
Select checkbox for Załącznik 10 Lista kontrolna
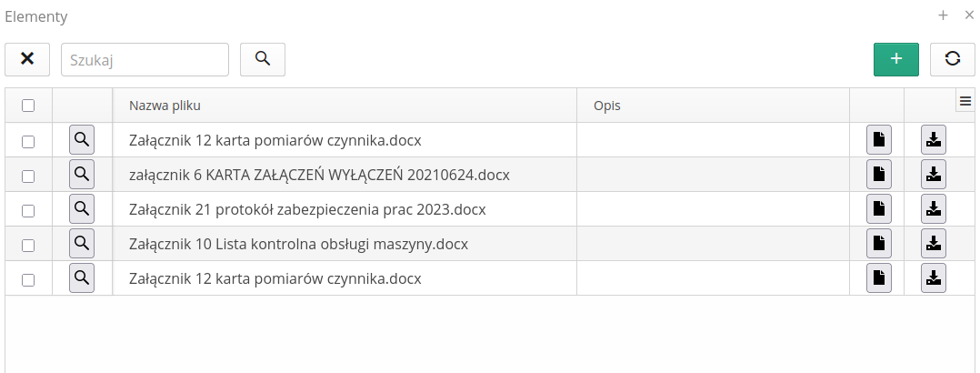point(28,246)
